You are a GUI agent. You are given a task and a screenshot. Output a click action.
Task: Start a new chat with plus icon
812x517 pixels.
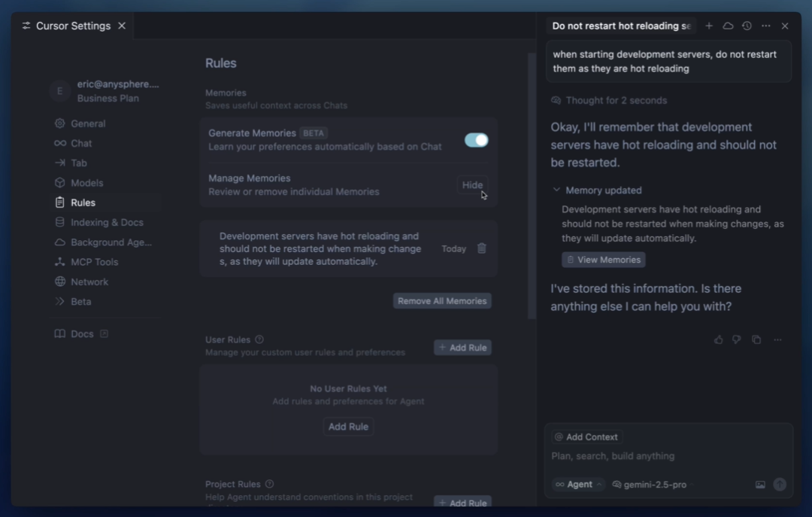[x=709, y=26]
